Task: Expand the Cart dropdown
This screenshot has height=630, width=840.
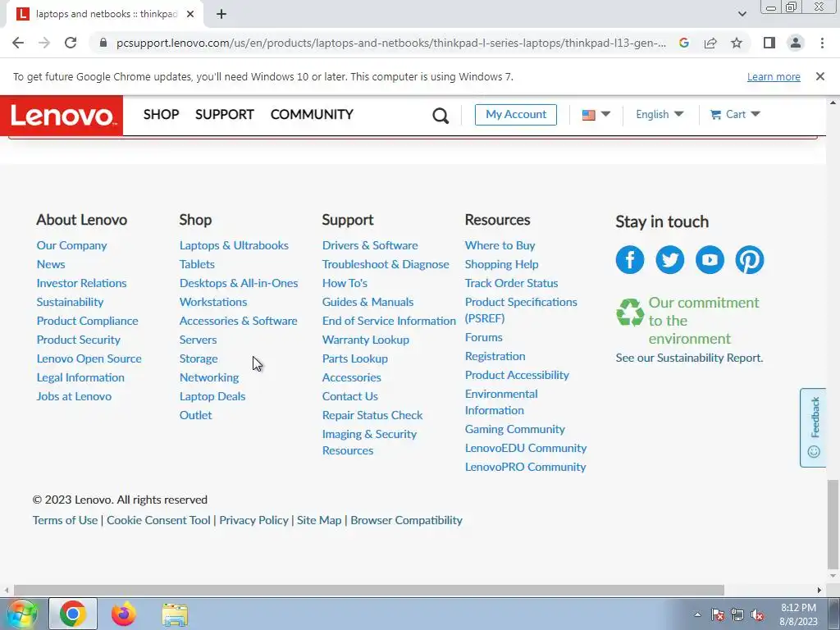Action: [735, 115]
